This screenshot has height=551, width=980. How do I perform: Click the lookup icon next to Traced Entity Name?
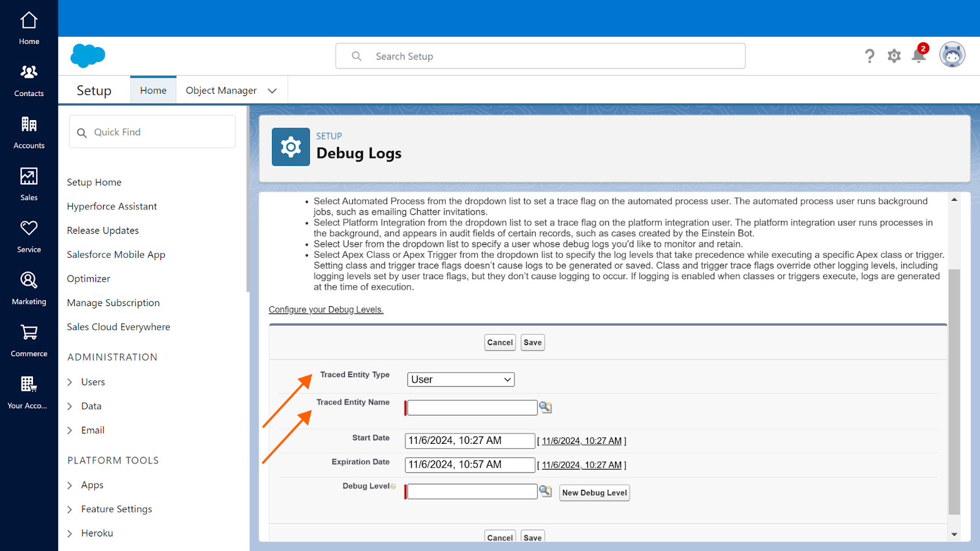[x=545, y=407]
